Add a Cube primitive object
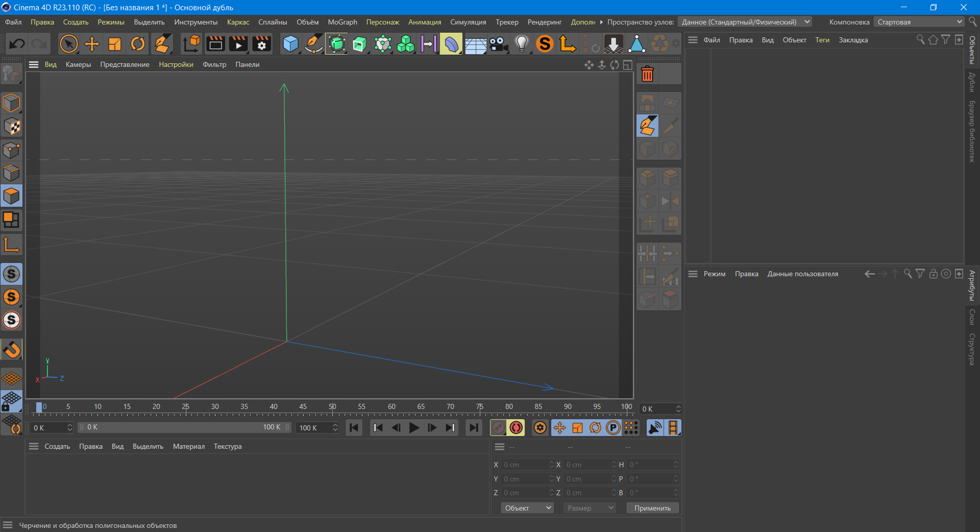980x532 pixels. pyautogui.click(x=290, y=44)
